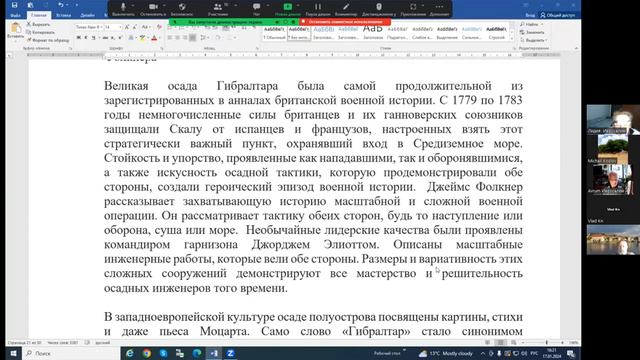The width and height of the screenshot is (640, 360).
Task: Open Google Chrome from taskbar
Action: click(x=147, y=353)
